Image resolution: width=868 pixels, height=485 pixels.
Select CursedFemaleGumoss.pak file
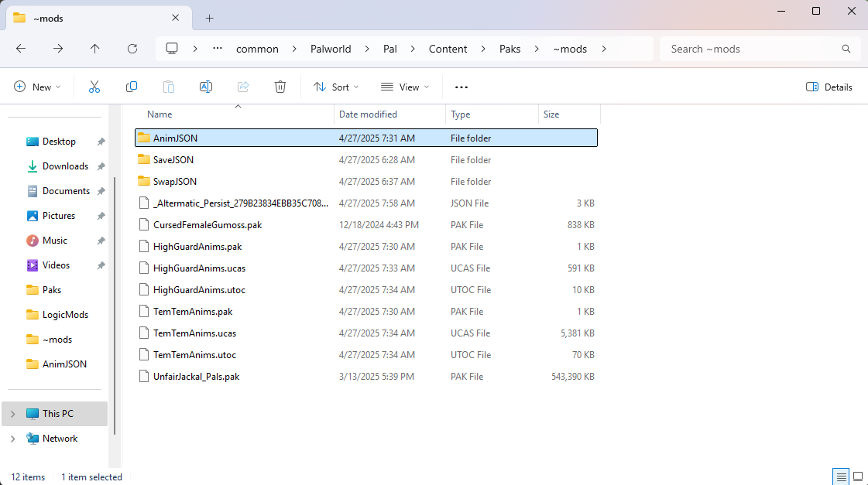point(366,225)
